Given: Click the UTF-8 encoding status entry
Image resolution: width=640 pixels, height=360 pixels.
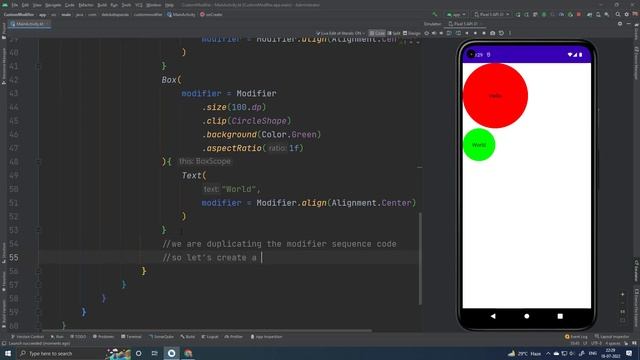Looking at the screenshot, I should click(596, 343).
